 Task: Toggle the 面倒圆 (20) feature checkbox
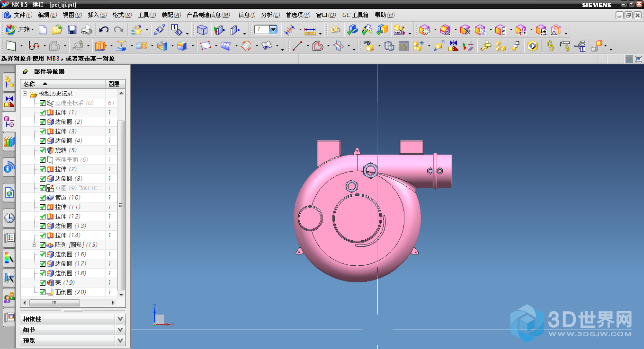(43, 292)
